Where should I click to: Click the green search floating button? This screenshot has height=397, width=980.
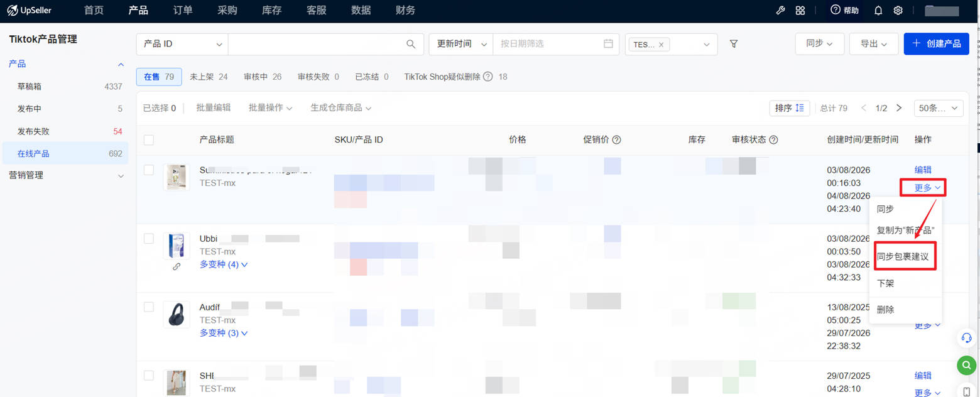point(967,365)
